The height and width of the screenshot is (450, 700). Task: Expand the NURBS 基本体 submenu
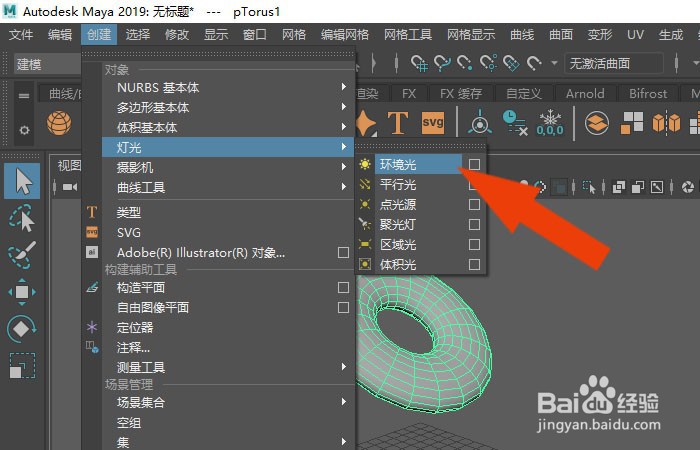(228, 88)
